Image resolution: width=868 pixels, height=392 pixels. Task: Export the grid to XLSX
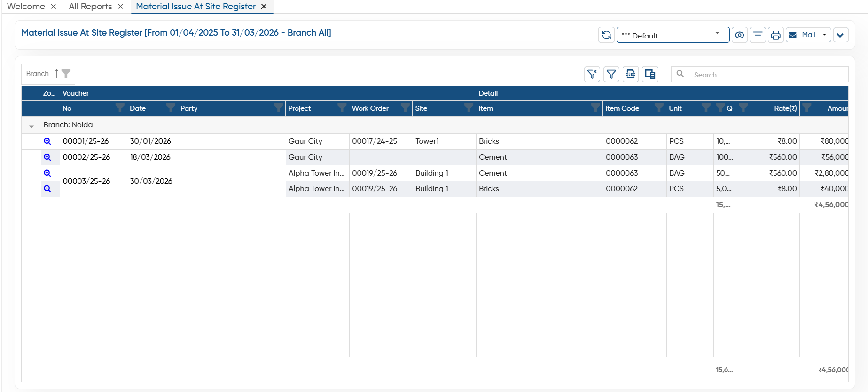click(631, 74)
